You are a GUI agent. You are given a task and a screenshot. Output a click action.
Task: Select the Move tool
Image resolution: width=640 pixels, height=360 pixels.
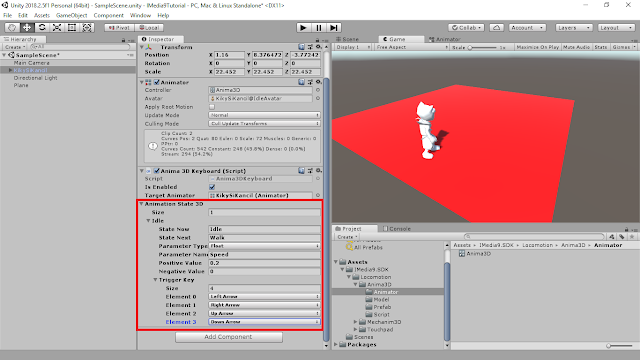point(27,27)
